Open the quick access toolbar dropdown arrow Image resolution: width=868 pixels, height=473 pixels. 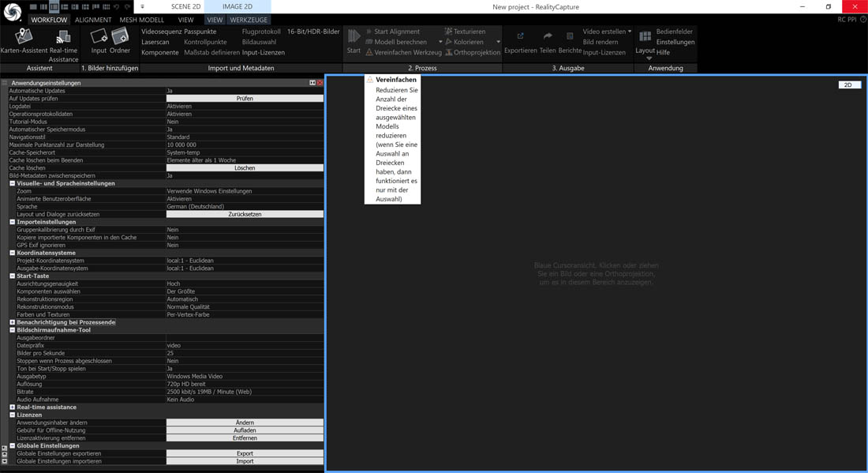point(142,6)
